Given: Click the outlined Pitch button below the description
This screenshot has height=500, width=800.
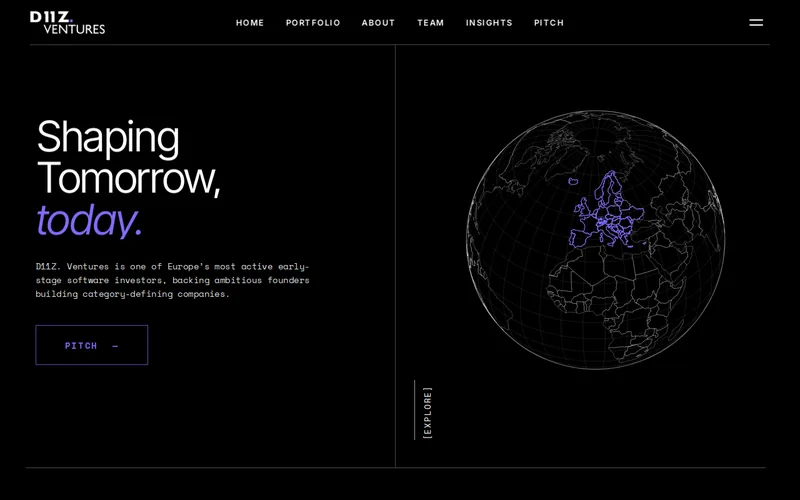Looking at the screenshot, I should pyautogui.click(x=92, y=345).
